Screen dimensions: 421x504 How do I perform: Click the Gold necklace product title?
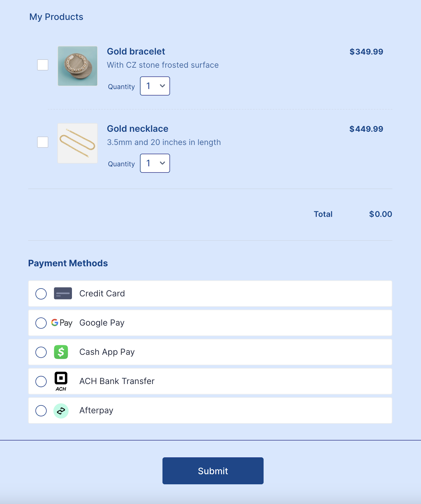[137, 129]
